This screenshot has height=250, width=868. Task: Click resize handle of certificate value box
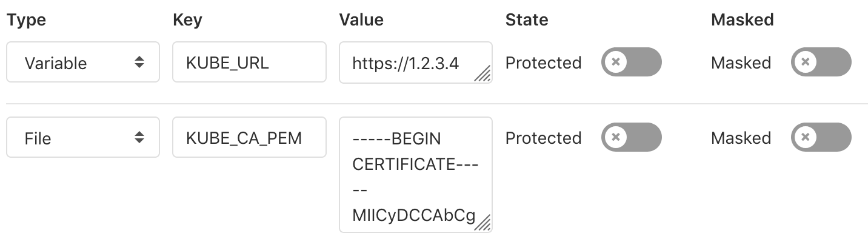pyautogui.click(x=483, y=224)
